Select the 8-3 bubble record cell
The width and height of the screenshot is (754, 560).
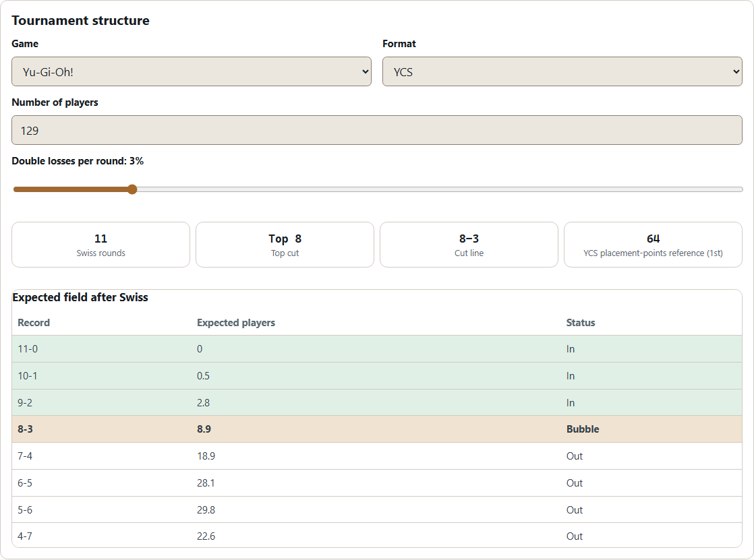(26, 429)
